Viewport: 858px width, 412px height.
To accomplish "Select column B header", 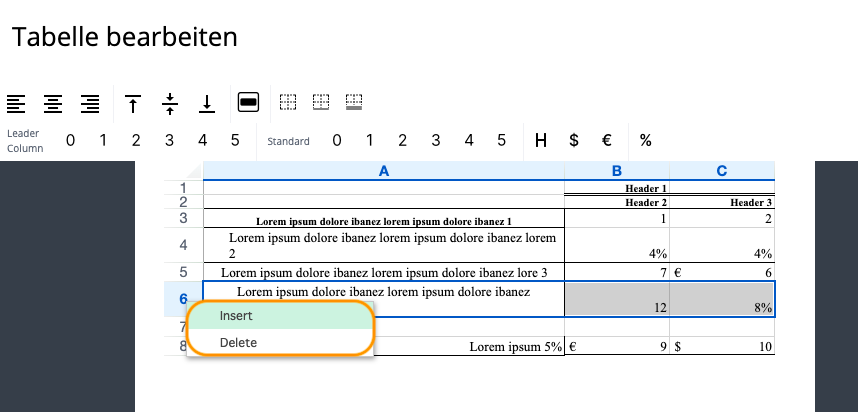I will tap(617, 171).
